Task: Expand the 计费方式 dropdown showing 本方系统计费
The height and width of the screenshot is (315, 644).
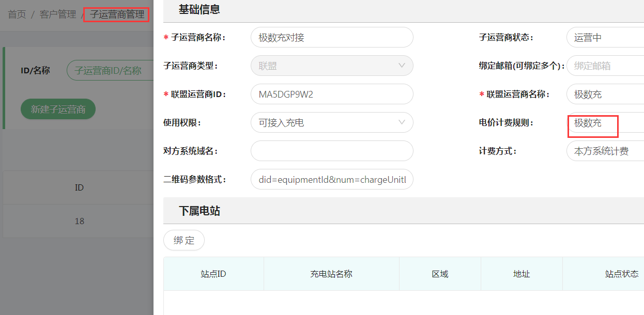Action: pos(605,151)
